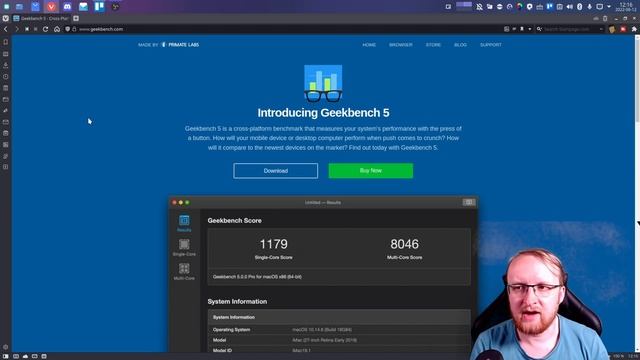The width and height of the screenshot is (640, 360).
Task: Open the SUPPORT navigation link
Action: [x=491, y=44]
